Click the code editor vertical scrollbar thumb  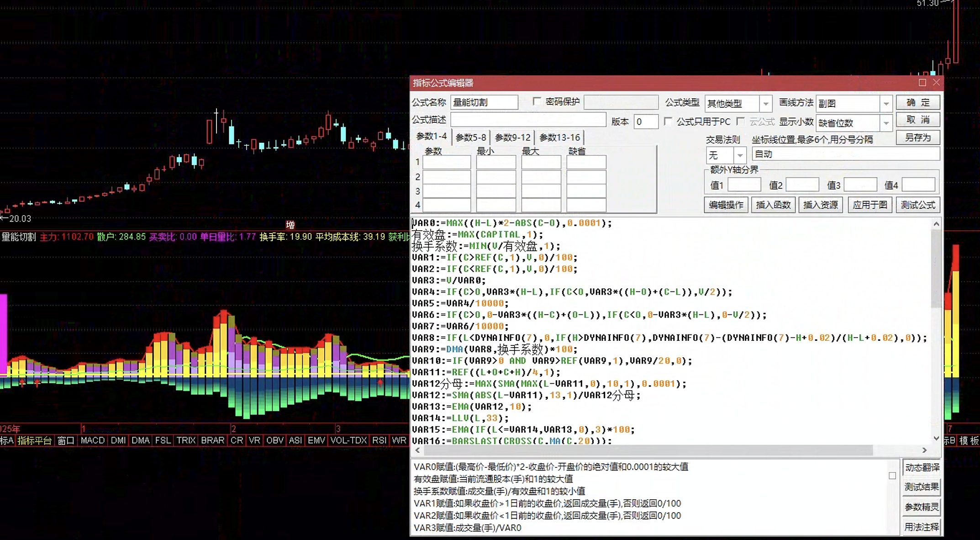pyautogui.click(x=936, y=269)
